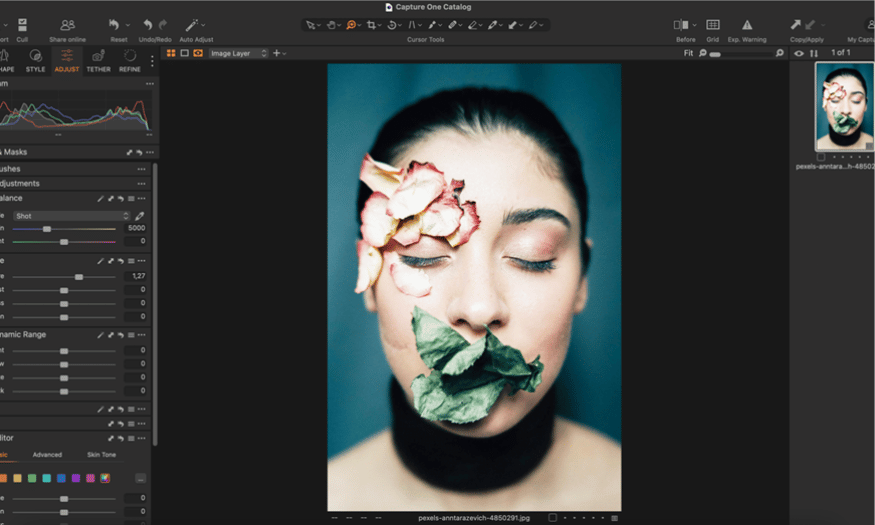Tick the checkbox under the browser thumbnail
This screenshot has height=525, width=875.
coord(821,157)
